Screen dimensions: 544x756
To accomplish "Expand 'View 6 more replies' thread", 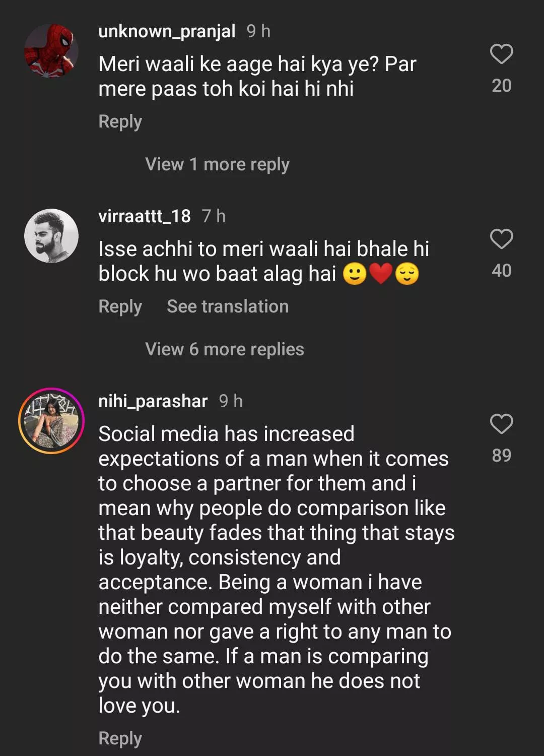I will point(224,349).
